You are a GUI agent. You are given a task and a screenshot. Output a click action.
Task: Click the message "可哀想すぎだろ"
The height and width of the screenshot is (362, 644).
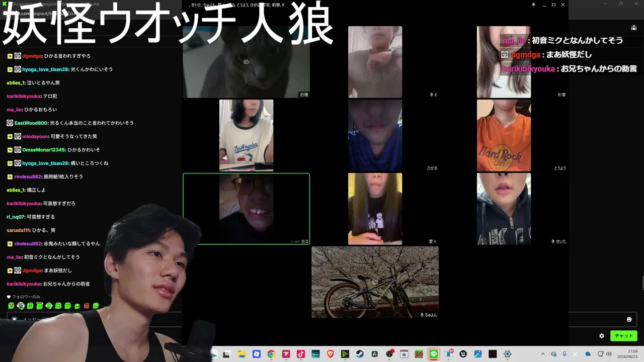pyautogui.click(x=59, y=204)
